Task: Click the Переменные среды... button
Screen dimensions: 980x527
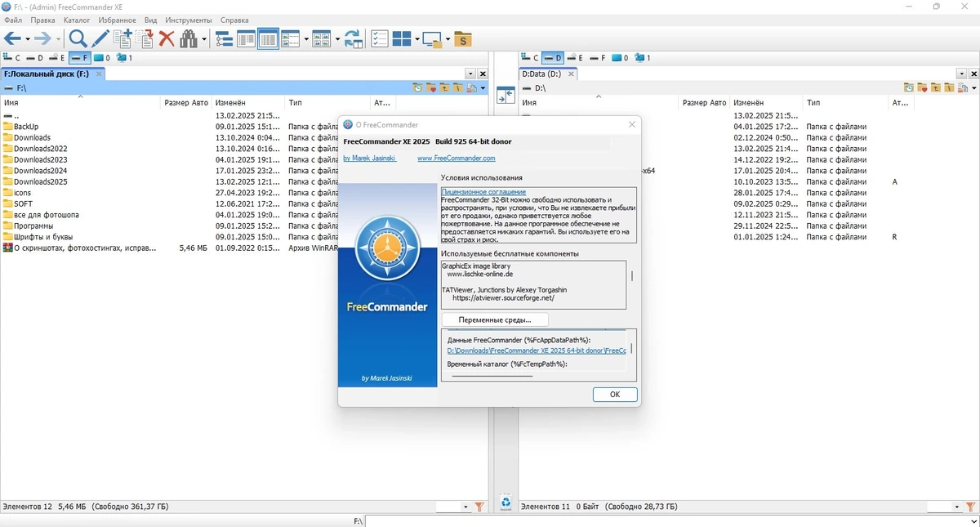Action: [495, 320]
